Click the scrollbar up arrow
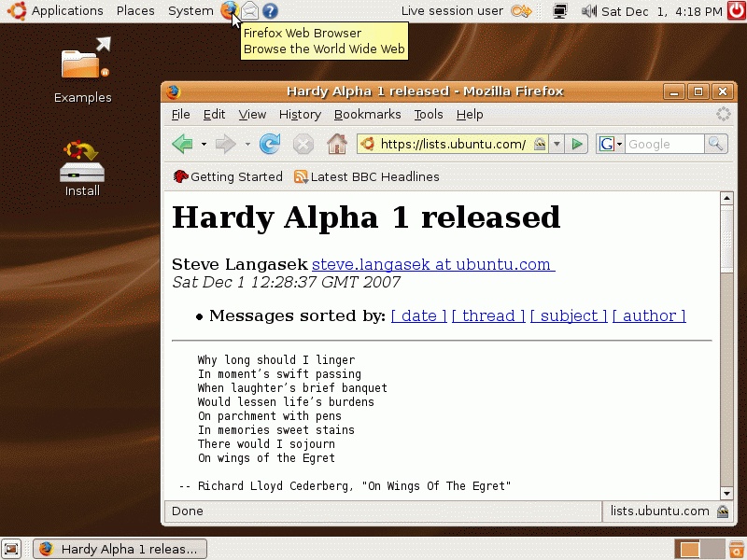747x560 pixels. (x=726, y=198)
